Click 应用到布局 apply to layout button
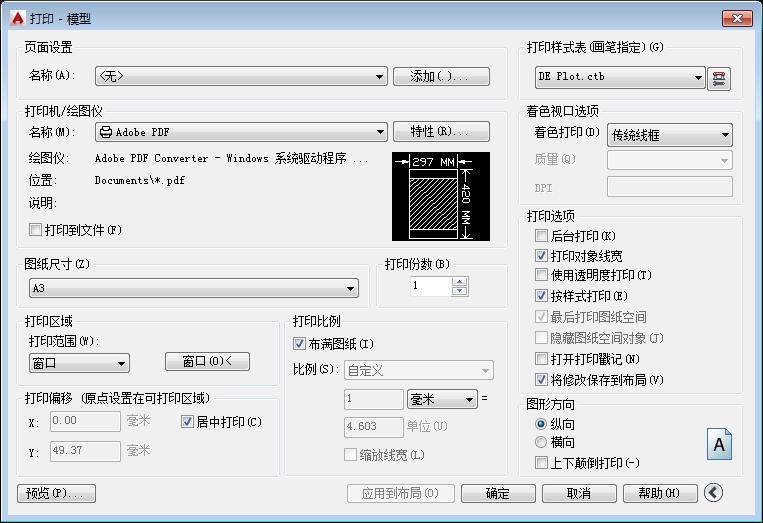 [x=400, y=493]
